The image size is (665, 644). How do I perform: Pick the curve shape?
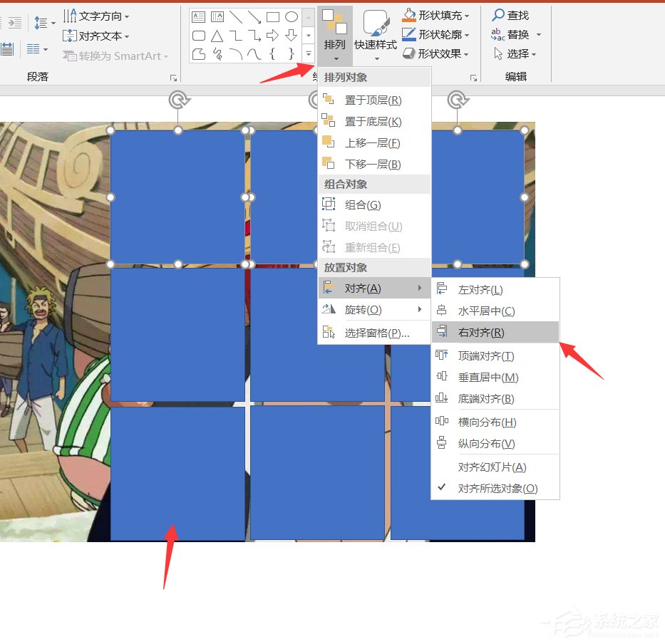(x=254, y=54)
